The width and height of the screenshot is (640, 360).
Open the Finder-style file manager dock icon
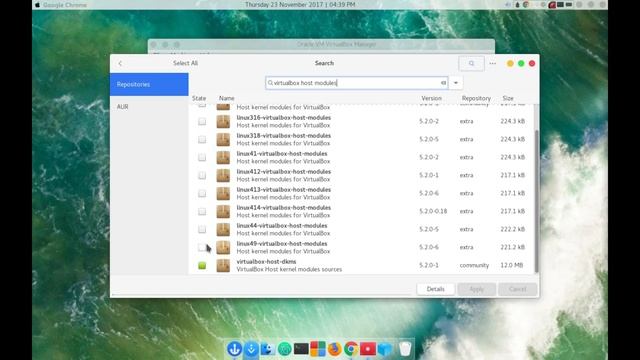268,349
